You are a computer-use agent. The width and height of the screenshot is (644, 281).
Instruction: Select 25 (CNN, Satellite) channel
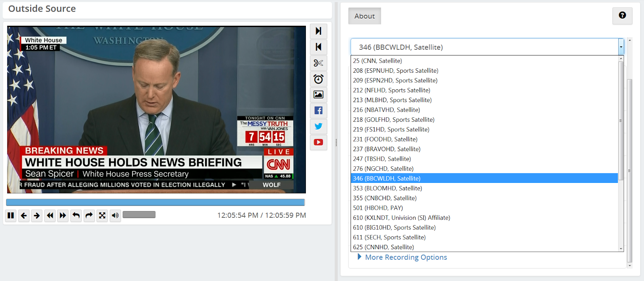pyautogui.click(x=484, y=61)
